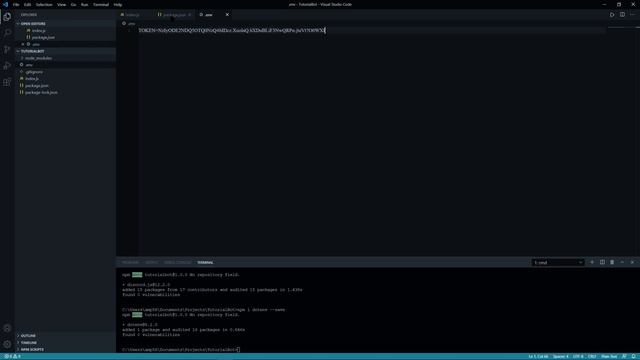The width and height of the screenshot is (640, 360).
Task: Close the terminal panel
Action: point(632,262)
